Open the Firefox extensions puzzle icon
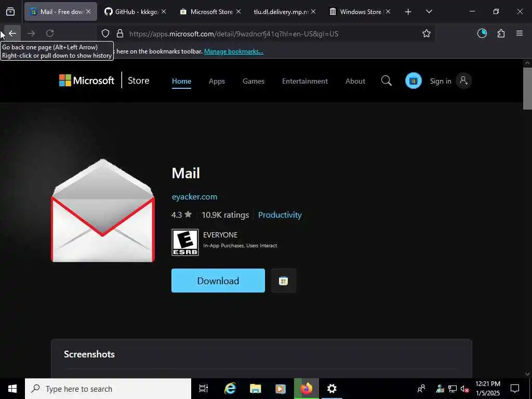The height and width of the screenshot is (399, 532). click(x=501, y=33)
